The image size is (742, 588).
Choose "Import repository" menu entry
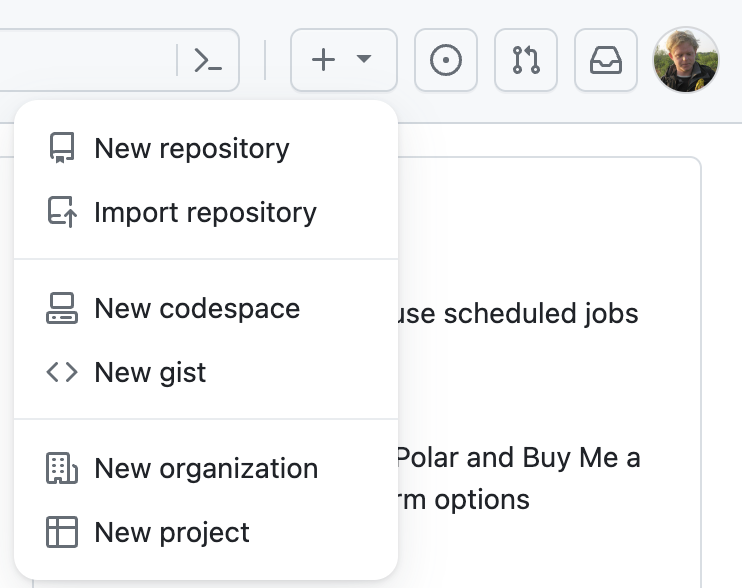tap(205, 212)
